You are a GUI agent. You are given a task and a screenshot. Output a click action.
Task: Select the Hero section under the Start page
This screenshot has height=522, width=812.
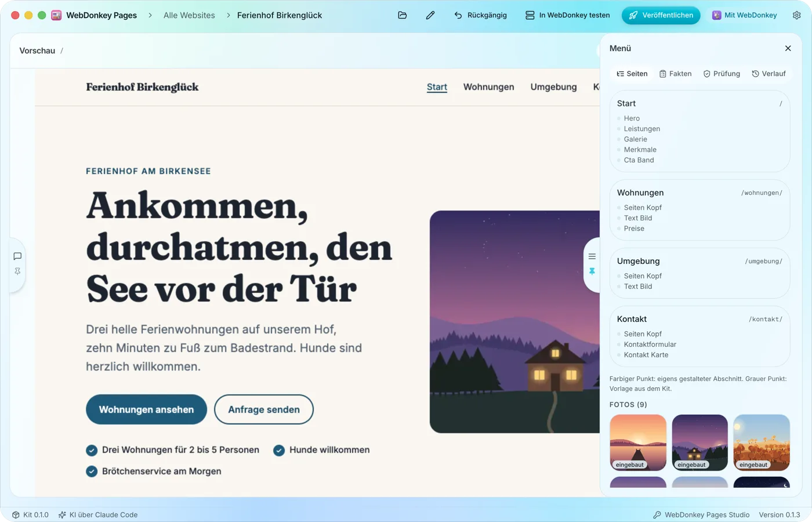[x=632, y=118]
